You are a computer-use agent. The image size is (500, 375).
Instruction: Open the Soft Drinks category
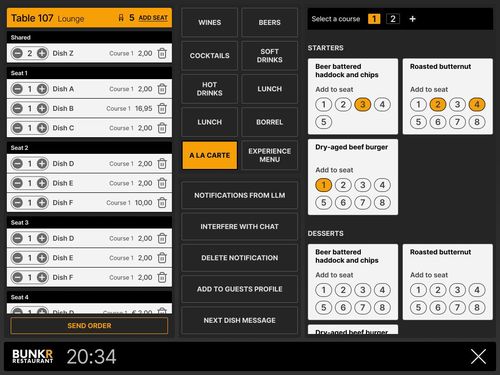click(x=269, y=56)
